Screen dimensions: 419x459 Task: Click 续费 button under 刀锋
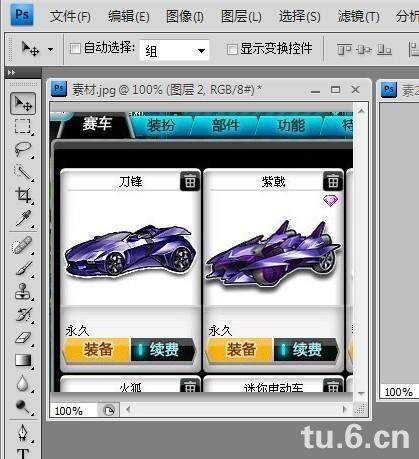(x=163, y=350)
